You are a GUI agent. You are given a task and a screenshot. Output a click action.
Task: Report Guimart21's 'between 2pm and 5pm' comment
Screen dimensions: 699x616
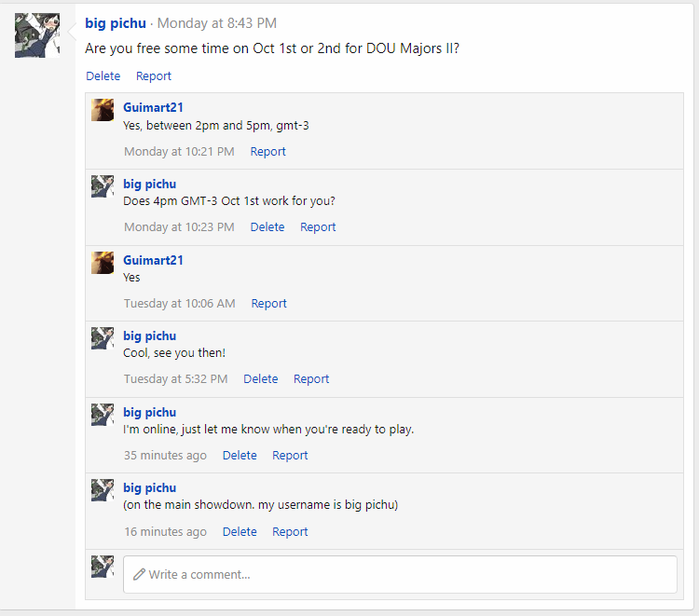click(267, 152)
